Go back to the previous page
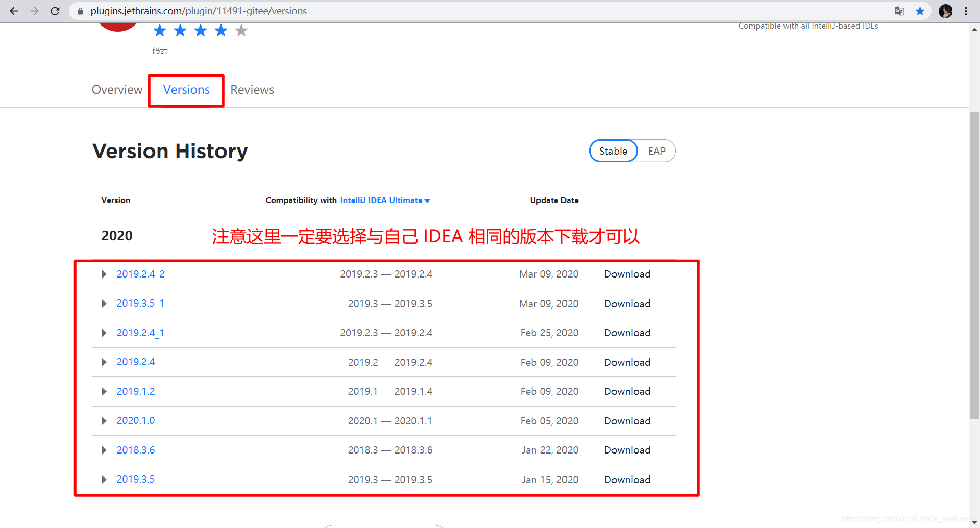980x528 pixels. tap(14, 11)
